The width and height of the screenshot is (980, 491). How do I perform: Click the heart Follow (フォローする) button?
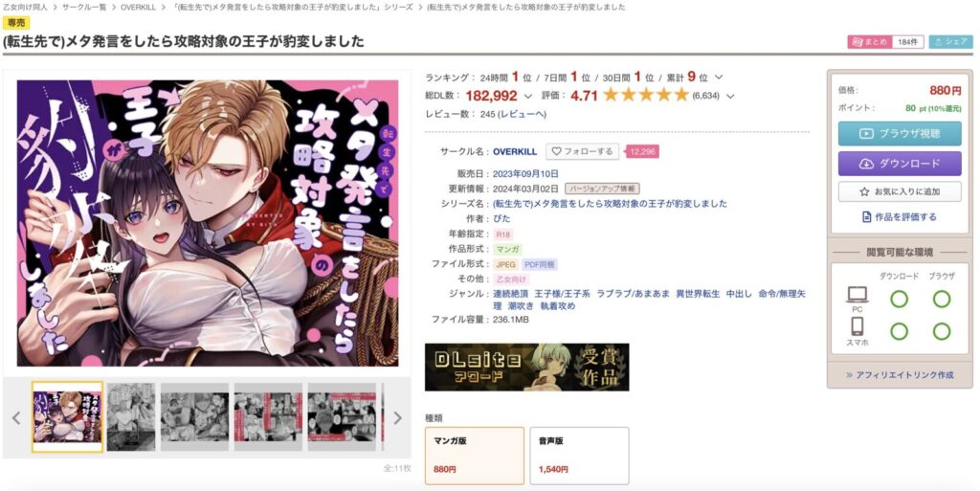(582, 151)
